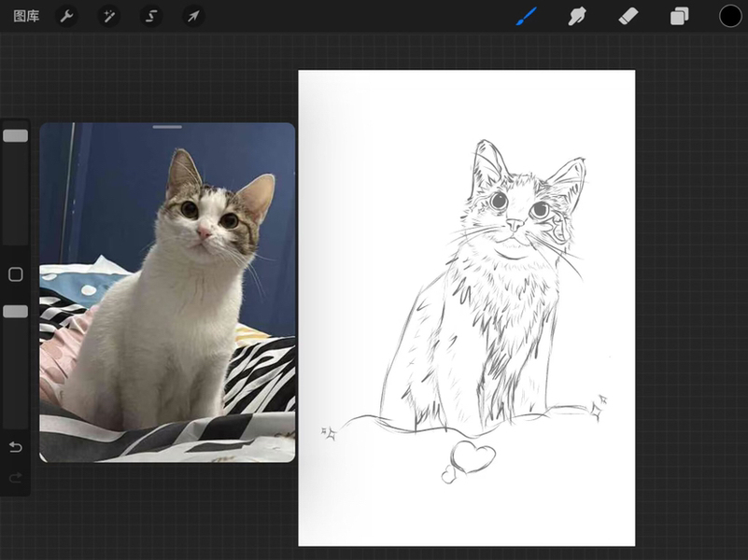Activate the Transform arrow tool
This screenshot has height=560, width=748.
pyautogui.click(x=193, y=17)
